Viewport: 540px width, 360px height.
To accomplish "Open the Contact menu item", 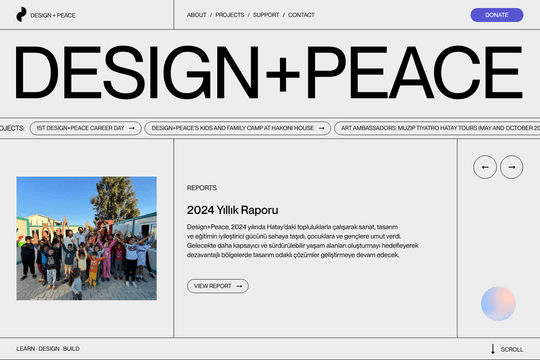I will 301,15.
